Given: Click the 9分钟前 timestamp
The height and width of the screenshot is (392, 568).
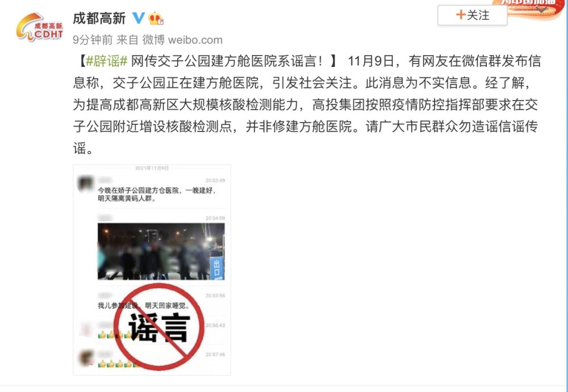Looking at the screenshot, I should [93, 40].
